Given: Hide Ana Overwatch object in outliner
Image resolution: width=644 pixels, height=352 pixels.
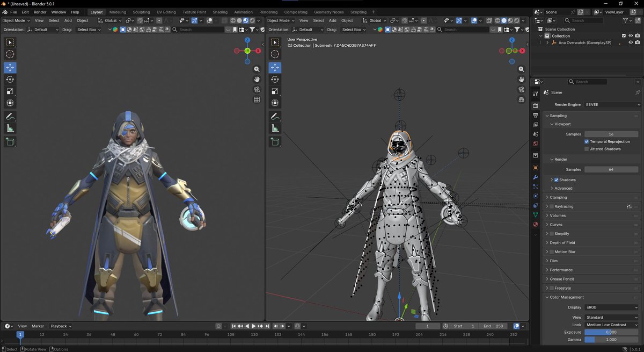Looking at the screenshot, I should pos(631,42).
